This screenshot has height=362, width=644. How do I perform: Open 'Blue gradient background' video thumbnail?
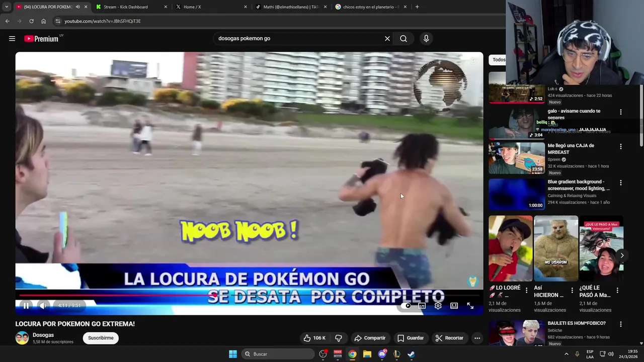coord(517,194)
